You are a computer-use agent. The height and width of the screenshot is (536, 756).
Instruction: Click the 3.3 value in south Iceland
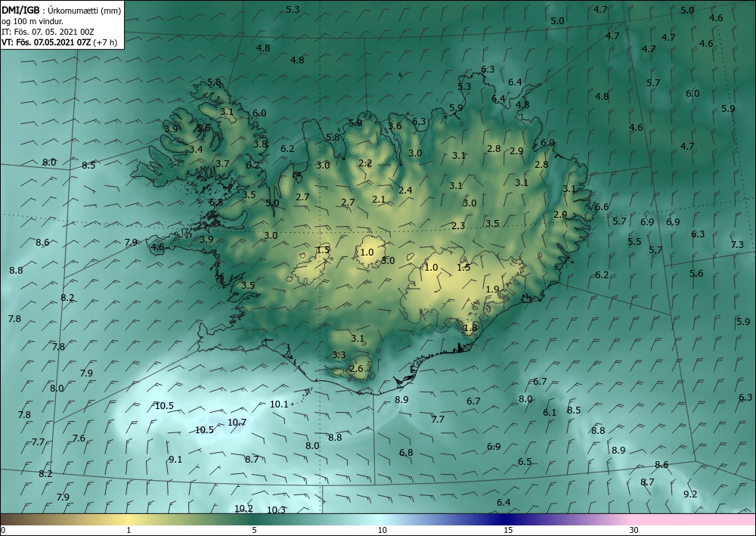[x=339, y=355]
